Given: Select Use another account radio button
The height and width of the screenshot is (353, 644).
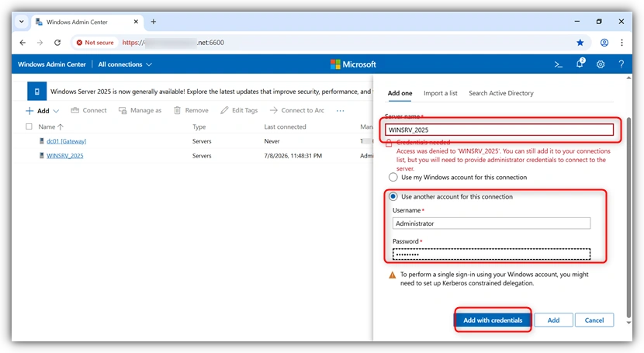Looking at the screenshot, I should 393,196.
